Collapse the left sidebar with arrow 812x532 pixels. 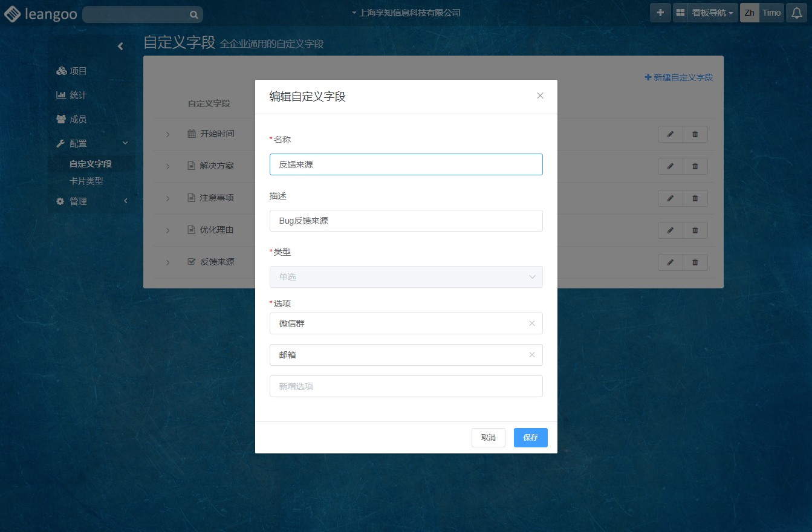tap(120, 46)
